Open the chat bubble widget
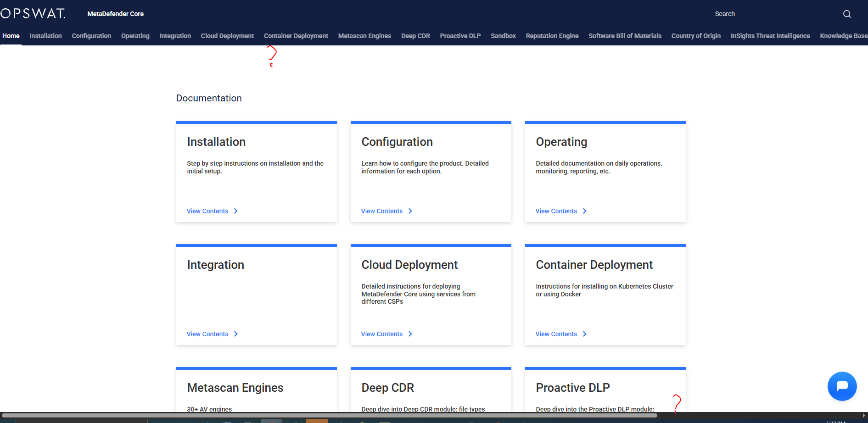868x423 pixels. [x=842, y=386]
